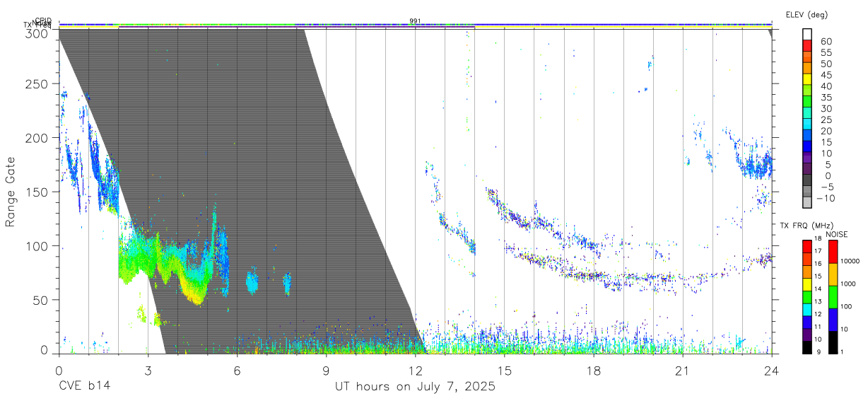Viewport: 868px width, 401px height.
Task: Click the 50 label in ELEV legend
Action: (x=826, y=64)
